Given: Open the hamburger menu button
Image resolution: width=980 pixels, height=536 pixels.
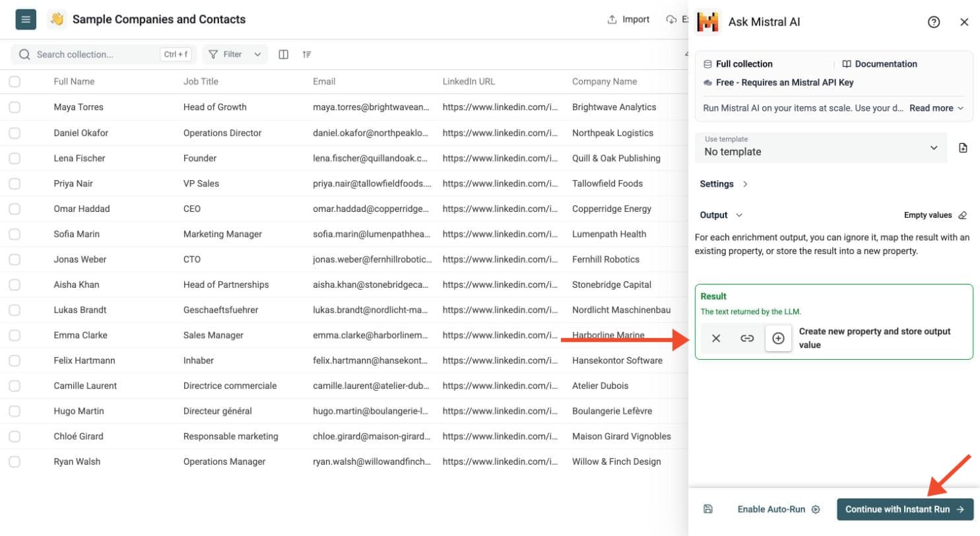Looking at the screenshot, I should [26, 19].
